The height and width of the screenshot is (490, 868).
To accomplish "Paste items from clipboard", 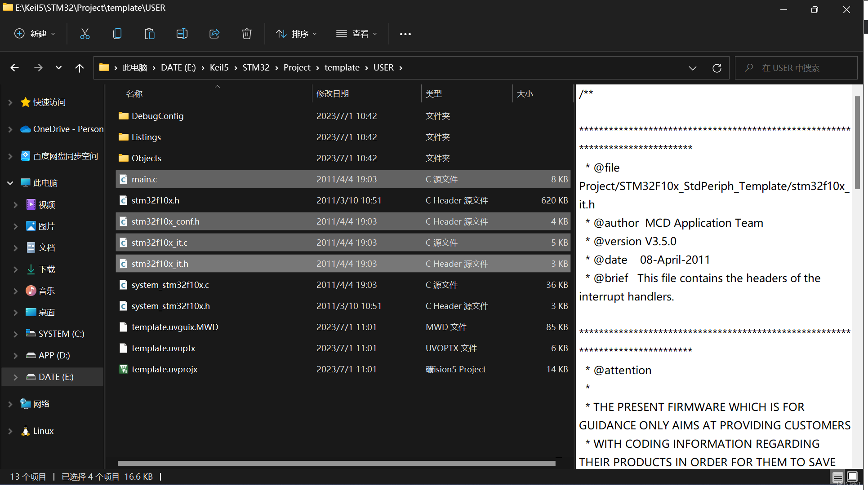I will [150, 34].
